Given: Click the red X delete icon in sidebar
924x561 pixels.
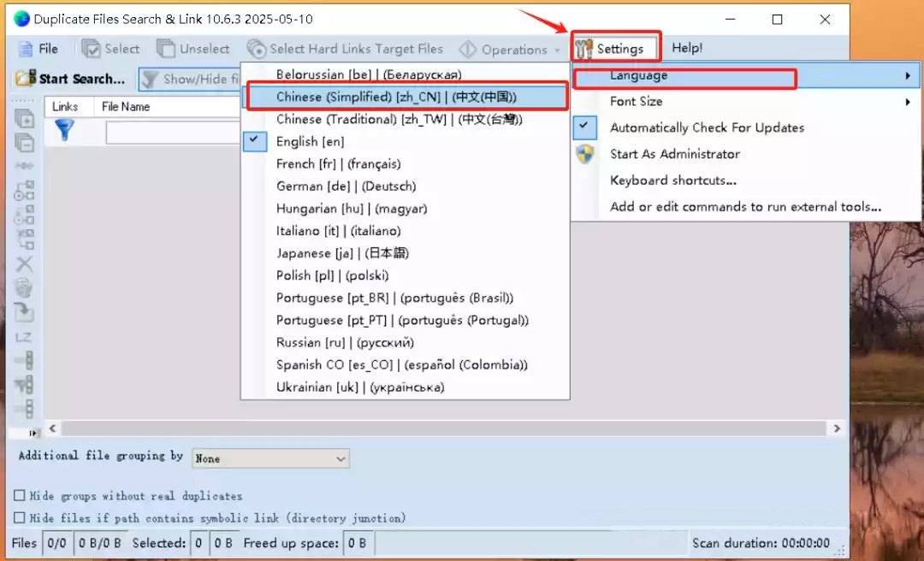Looking at the screenshot, I should (24, 264).
